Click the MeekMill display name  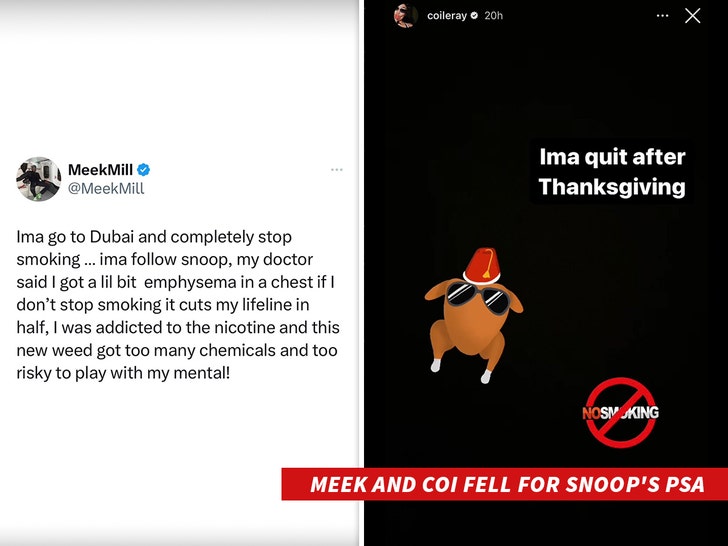[x=100, y=170]
